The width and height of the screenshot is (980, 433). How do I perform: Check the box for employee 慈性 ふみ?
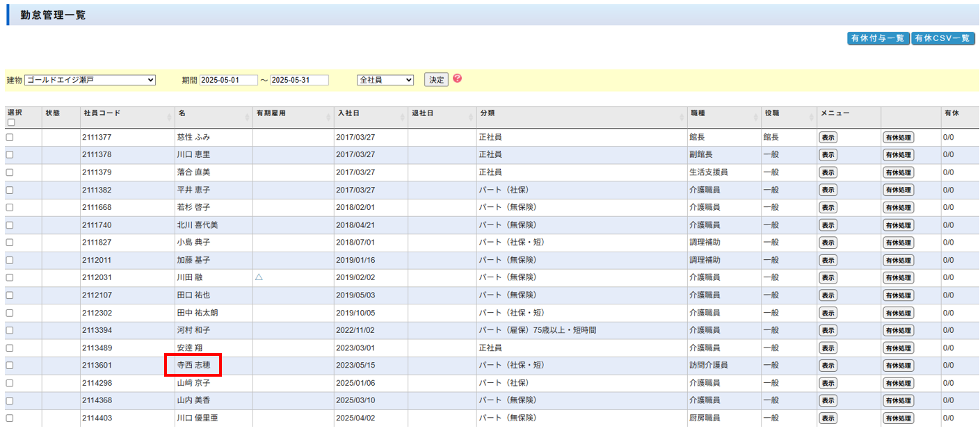click(10, 138)
